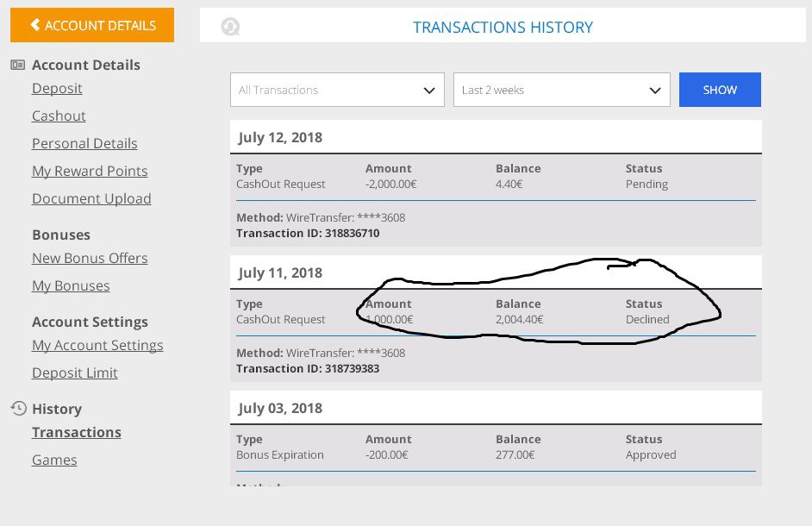Image resolution: width=812 pixels, height=526 pixels.
Task: Open My Bonuses link
Action: pyautogui.click(x=71, y=285)
